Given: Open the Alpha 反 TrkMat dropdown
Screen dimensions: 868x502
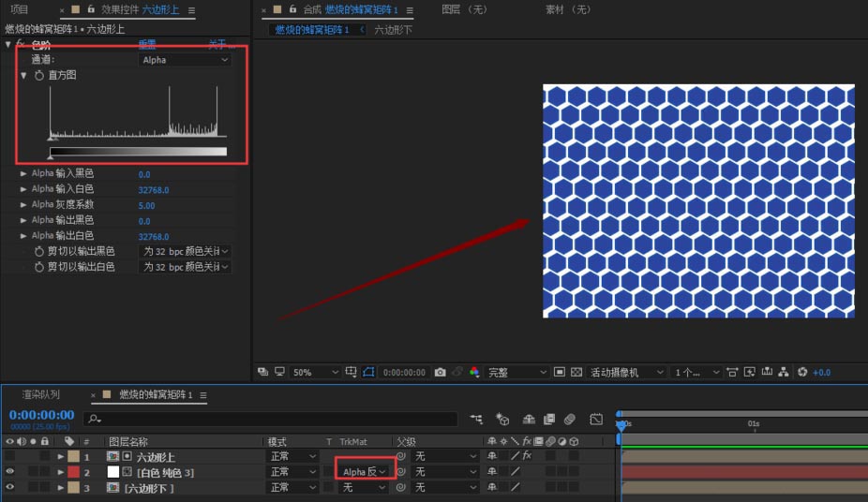Looking at the screenshot, I should [x=364, y=472].
